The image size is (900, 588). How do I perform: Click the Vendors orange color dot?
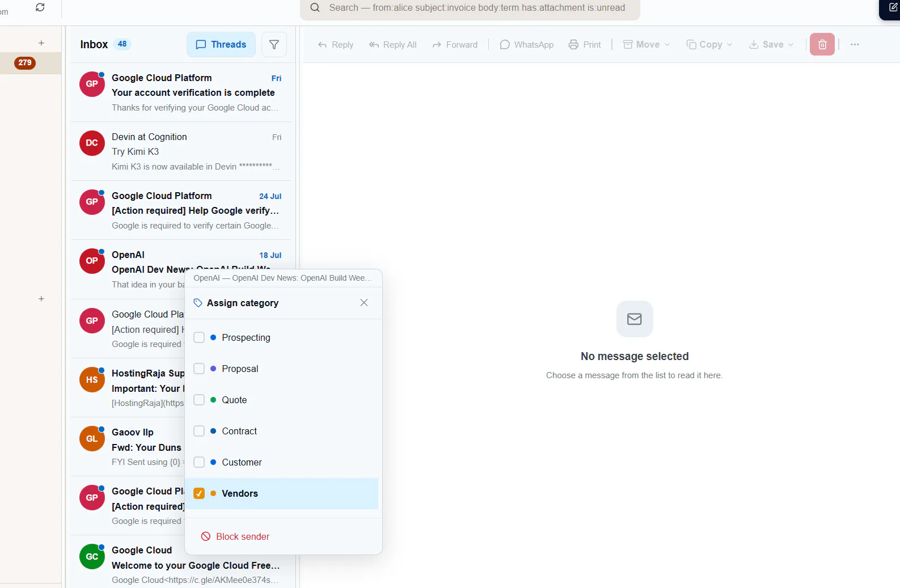(x=213, y=493)
